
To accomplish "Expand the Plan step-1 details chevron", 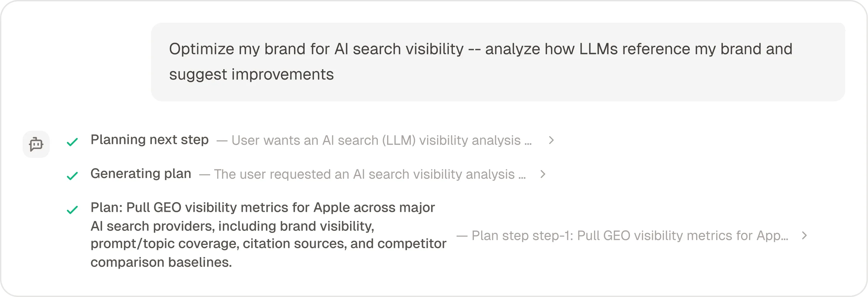I will point(804,235).
